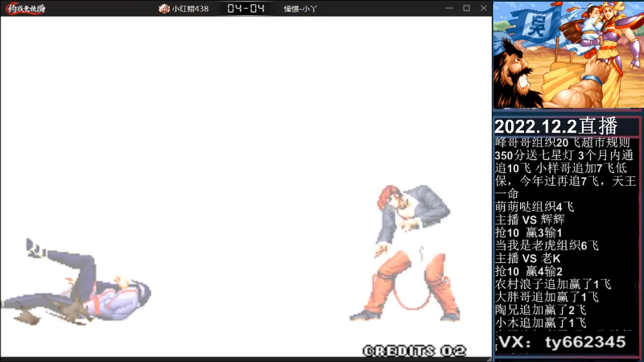
Task: Click the line 主播 VS 老K
Action: [x=528, y=258]
